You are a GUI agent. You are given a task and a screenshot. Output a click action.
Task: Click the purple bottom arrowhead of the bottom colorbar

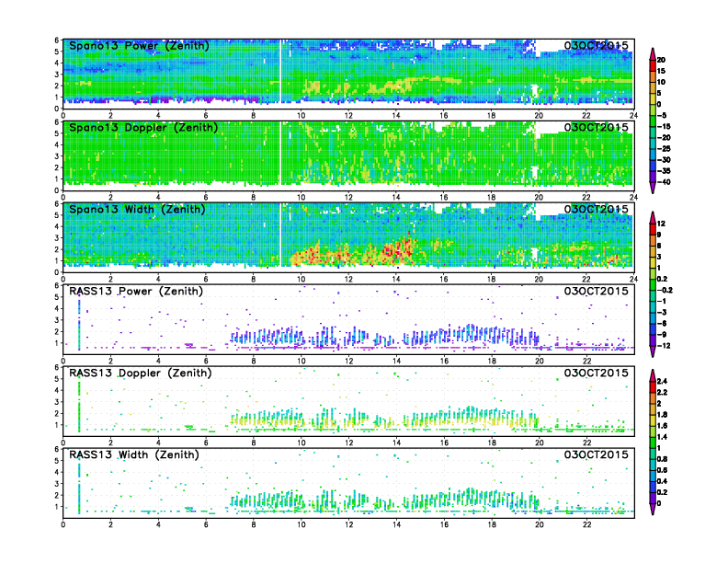653,509
